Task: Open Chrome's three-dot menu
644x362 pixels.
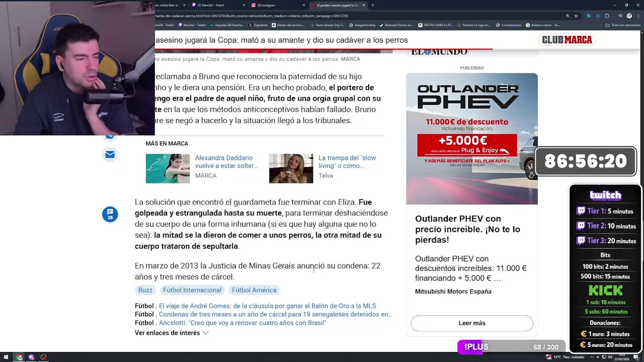Action: point(638,16)
